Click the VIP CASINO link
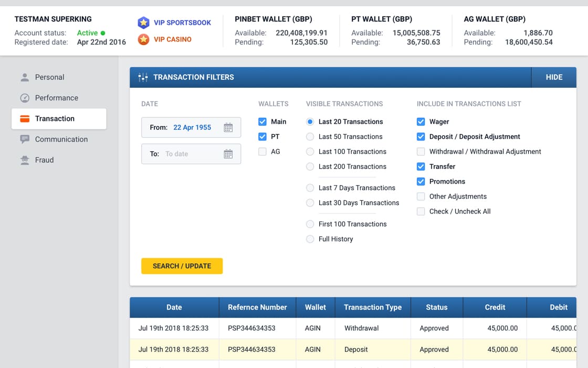This screenshot has width=588, height=368. 172,39
